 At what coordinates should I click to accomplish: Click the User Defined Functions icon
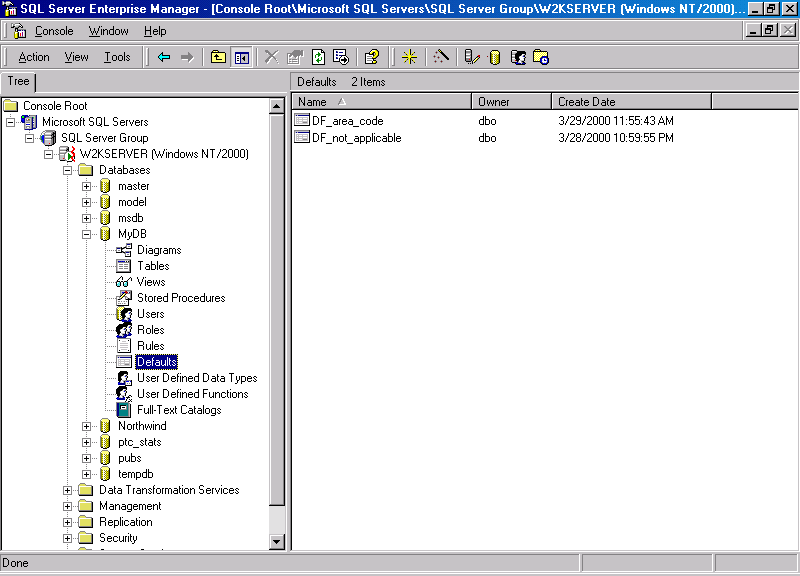tap(124, 394)
